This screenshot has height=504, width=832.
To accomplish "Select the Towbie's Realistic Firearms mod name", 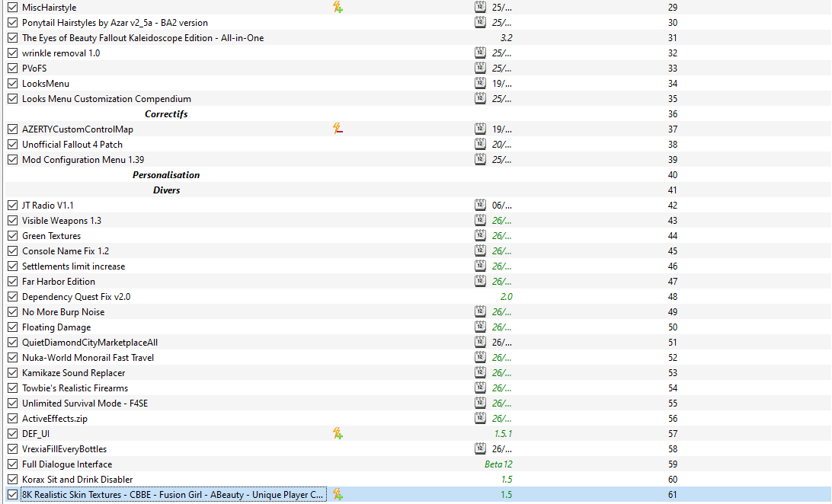I will 75,388.
